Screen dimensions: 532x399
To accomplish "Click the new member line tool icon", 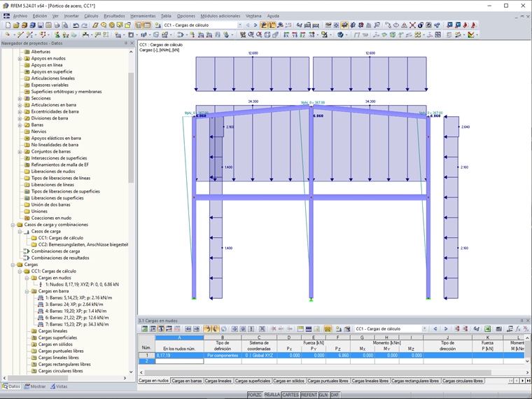I will 20,34.
